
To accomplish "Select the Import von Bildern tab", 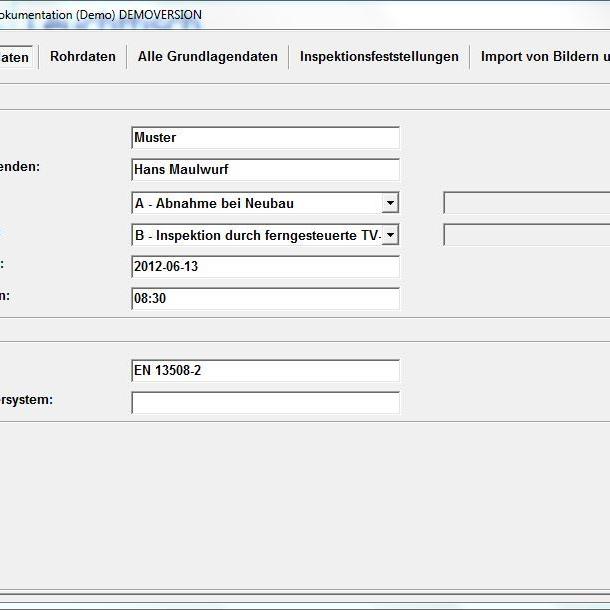I will click(x=545, y=57).
